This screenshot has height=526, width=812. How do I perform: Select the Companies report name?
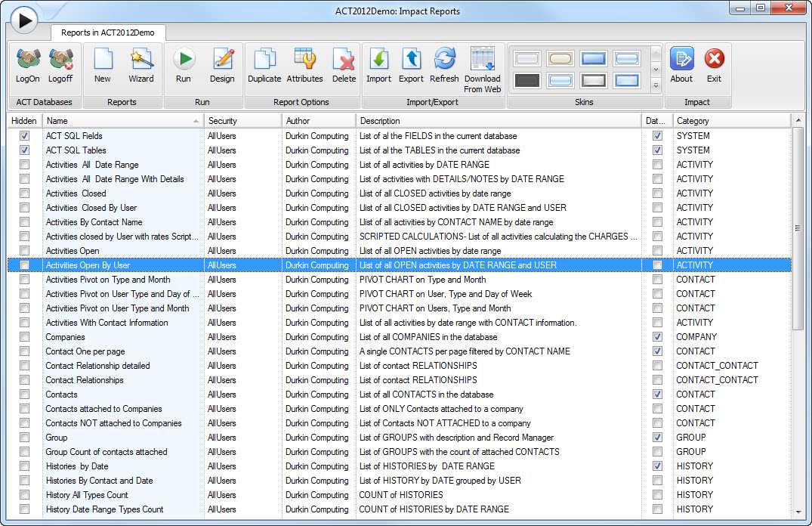[65, 337]
